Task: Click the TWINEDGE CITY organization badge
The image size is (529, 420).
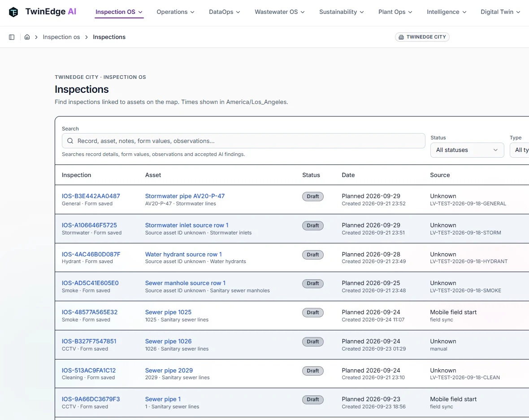Action: (422, 37)
